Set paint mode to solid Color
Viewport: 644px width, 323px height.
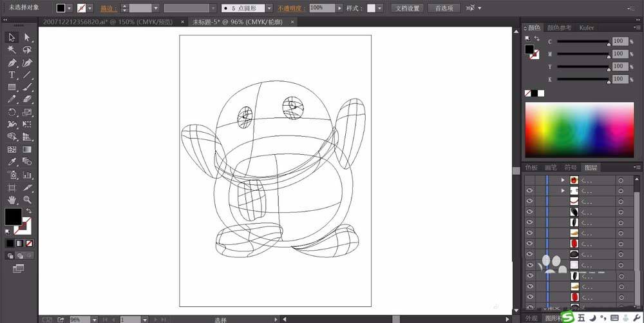coord(10,244)
